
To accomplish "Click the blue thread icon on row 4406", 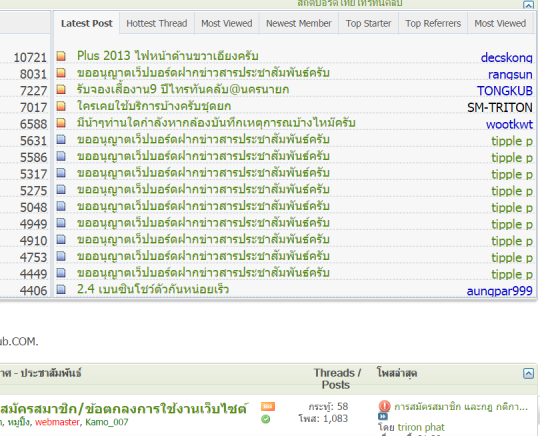I will [x=61, y=289].
